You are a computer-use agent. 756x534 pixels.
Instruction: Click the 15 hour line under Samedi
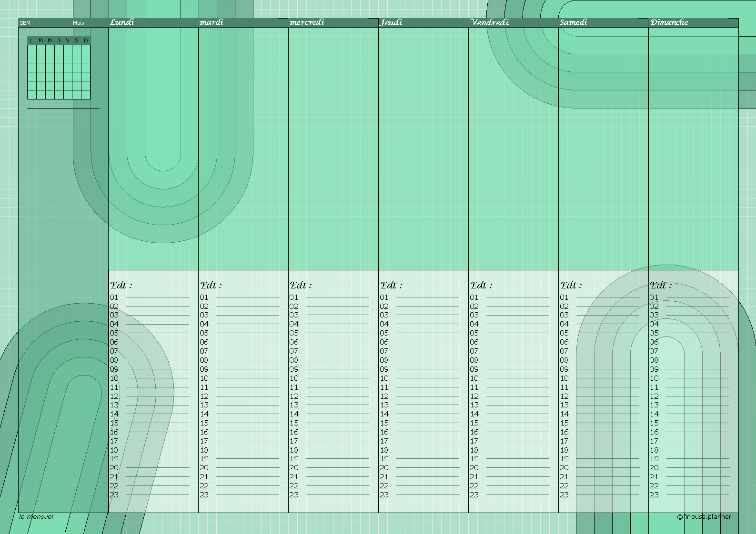[x=600, y=423]
